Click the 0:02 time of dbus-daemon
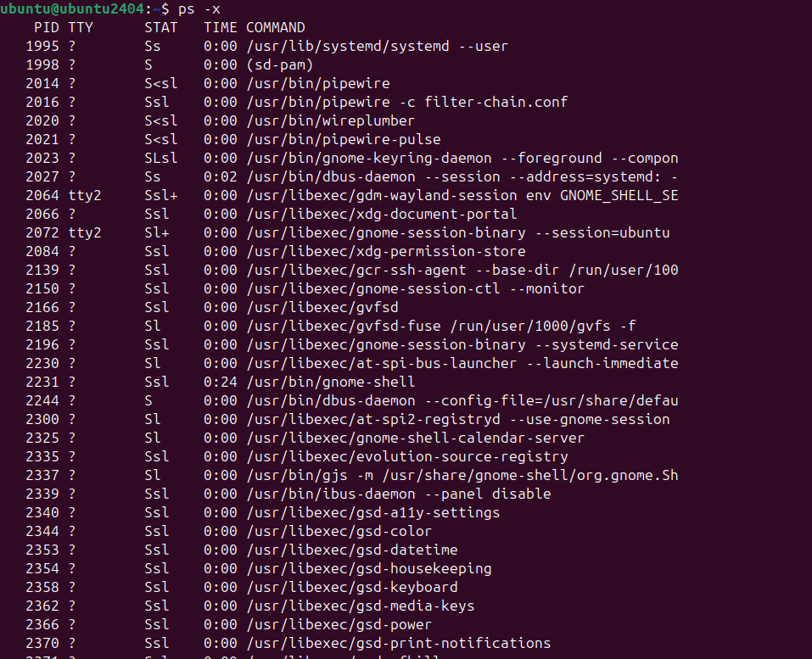Viewport: 812px width, 659px height. (x=221, y=176)
